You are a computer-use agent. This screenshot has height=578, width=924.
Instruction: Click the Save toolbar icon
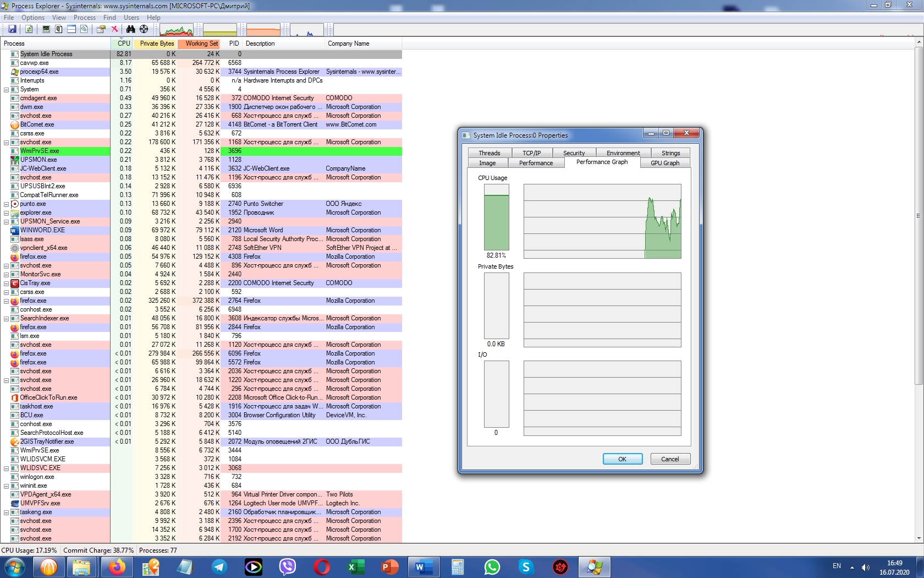[x=12, y=29]
